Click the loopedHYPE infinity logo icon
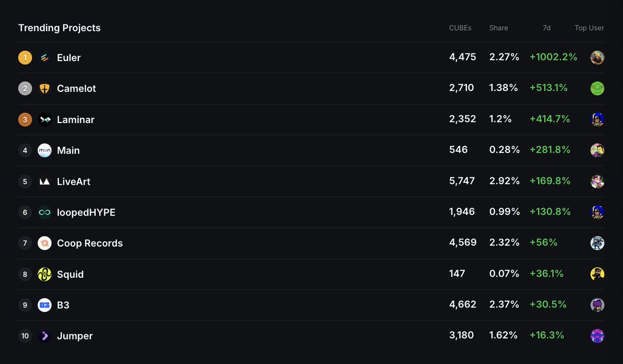Viewport: 623px width, 364px height. 45,212
